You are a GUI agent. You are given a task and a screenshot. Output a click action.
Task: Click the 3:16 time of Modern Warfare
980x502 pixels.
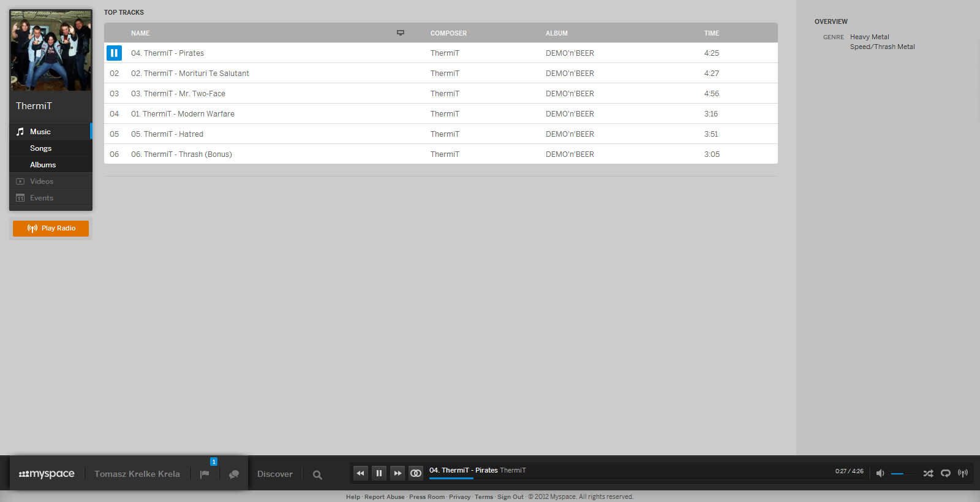click(x=711, y=114)
